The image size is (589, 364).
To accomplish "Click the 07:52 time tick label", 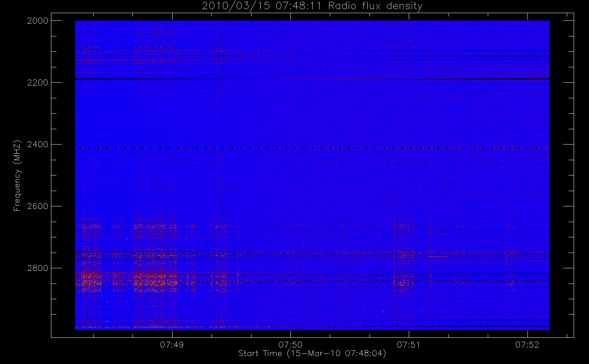I will (x=527, y=345).
